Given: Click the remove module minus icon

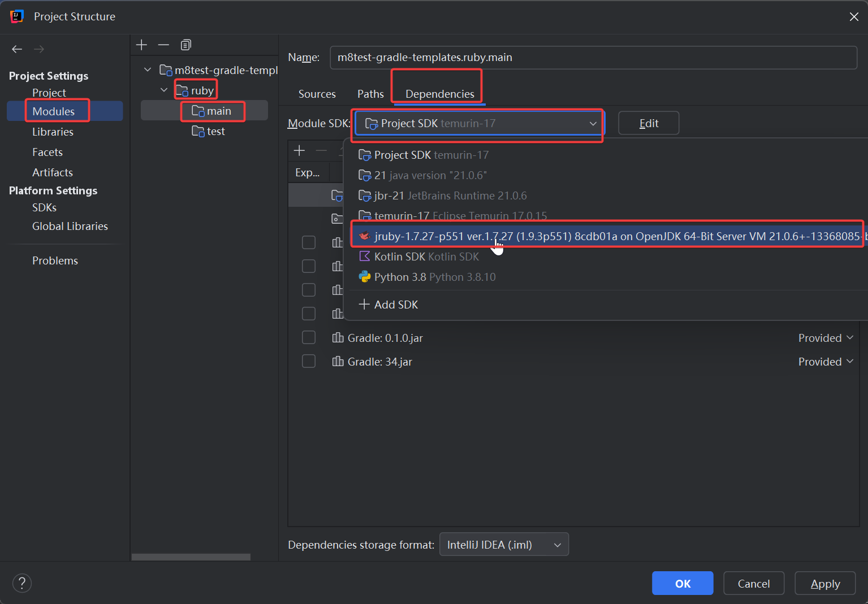Looking at the screenshot, I should click(163, 45).
